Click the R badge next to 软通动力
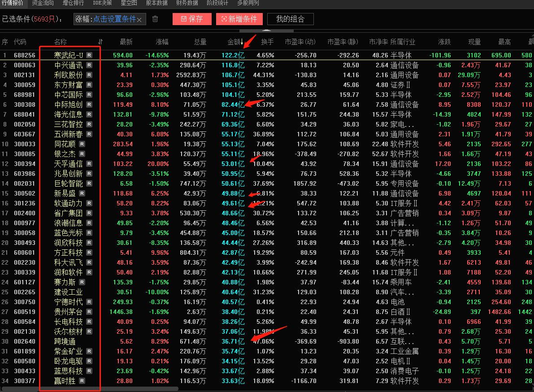The image size is (534, 392). [x=89, y=203]
